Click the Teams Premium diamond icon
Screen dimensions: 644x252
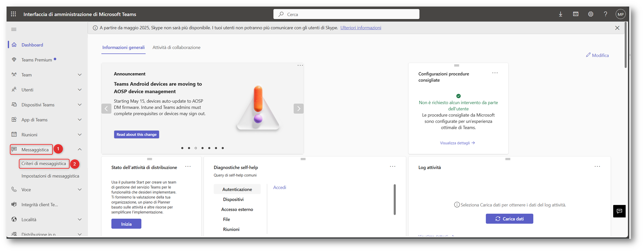click(14, 60)
